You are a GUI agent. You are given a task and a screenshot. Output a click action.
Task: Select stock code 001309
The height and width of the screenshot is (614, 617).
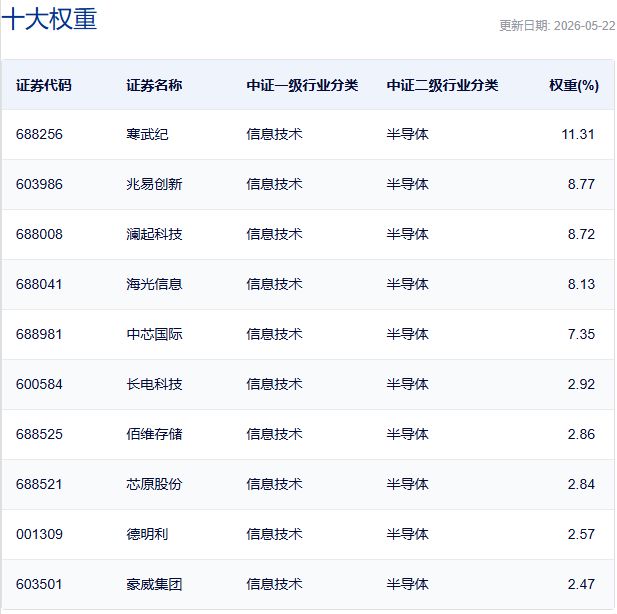pos(39,534)
